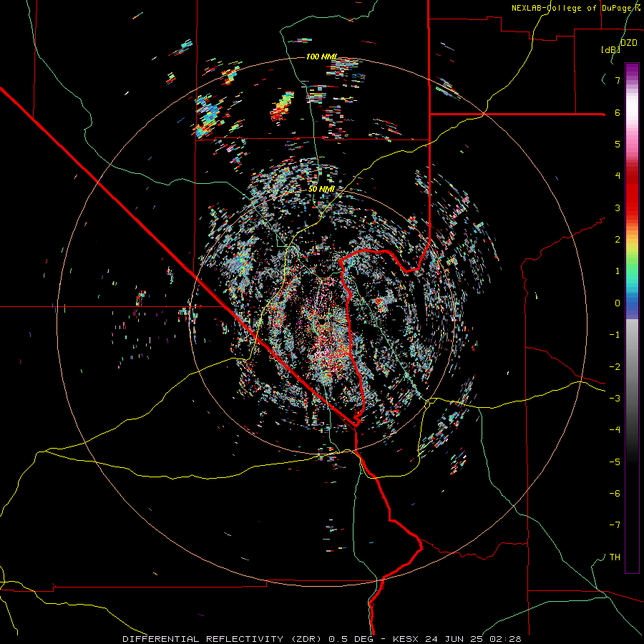Click the DZD label above color scale
The image size is (644, 644).
[629, 43]
